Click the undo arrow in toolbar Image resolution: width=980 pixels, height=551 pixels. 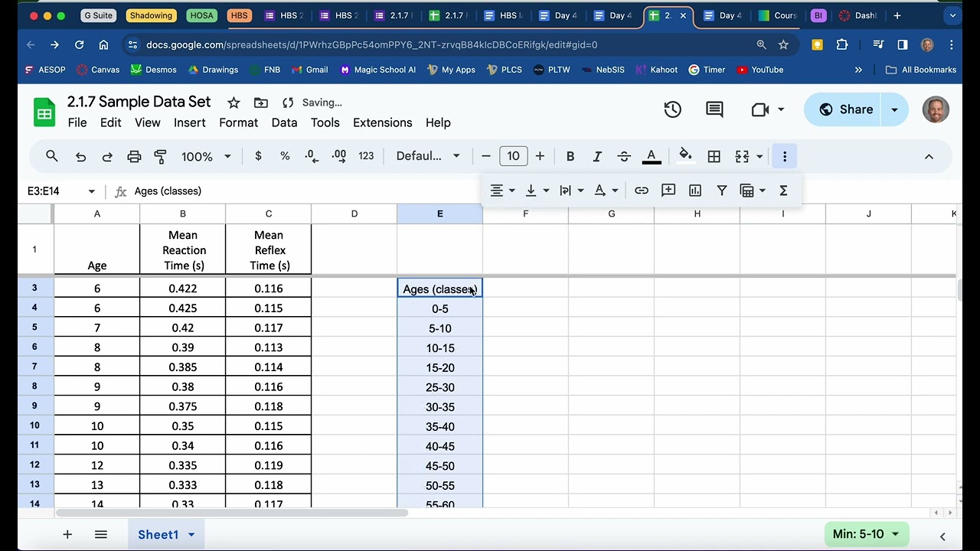(x=80, y=156)
